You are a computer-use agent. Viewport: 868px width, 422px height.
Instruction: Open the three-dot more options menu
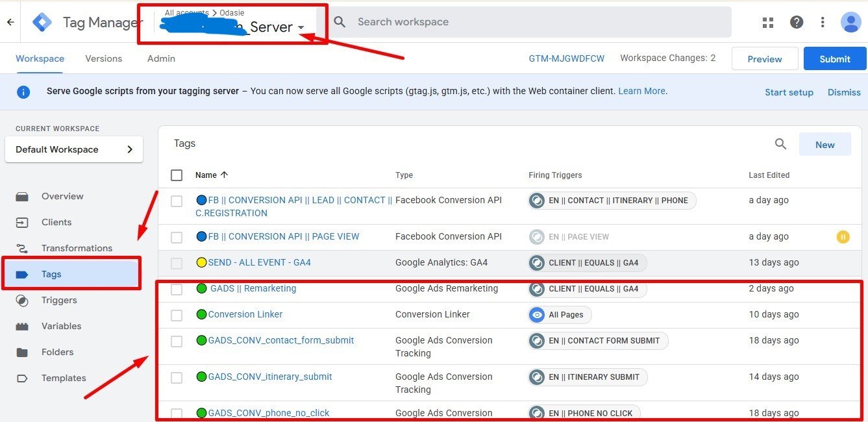pos(823,22)
